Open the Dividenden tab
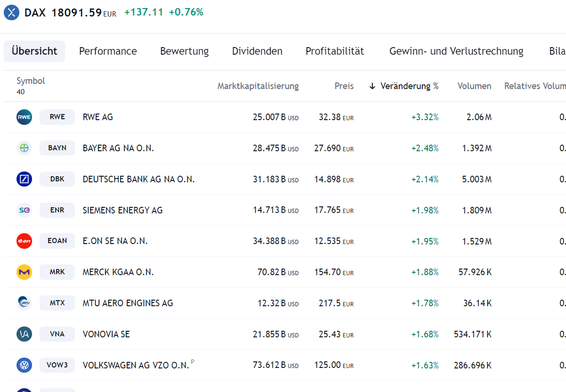This screenshot has width=566, height=392. pos(257,51)
